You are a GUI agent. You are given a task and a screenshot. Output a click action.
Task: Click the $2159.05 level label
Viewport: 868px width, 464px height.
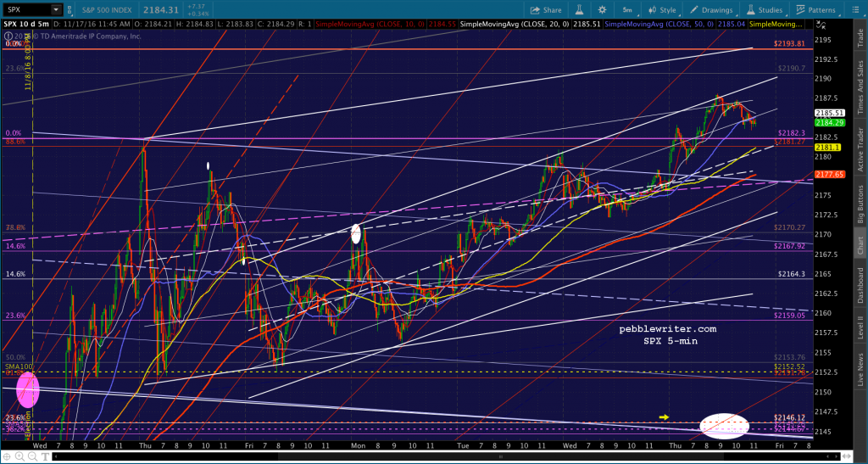pos(791,315)
